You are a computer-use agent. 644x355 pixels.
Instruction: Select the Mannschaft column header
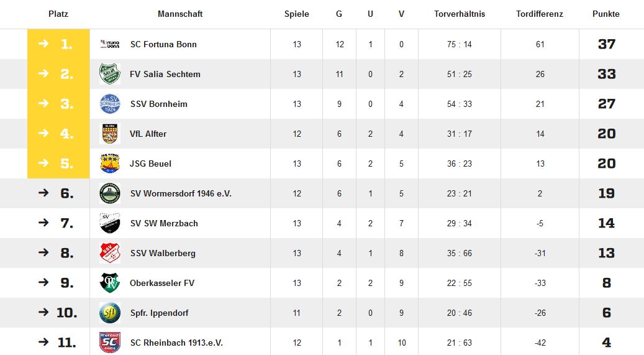point(180,14)
